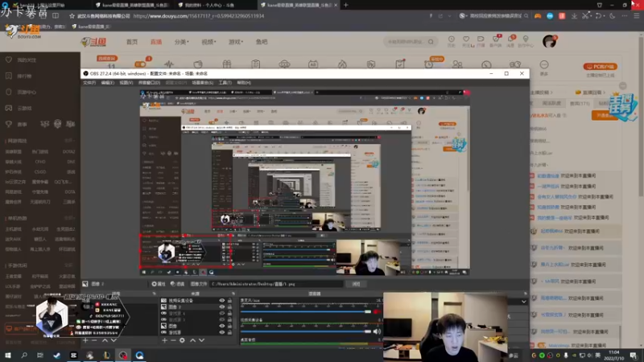Bookmark page with star icon
The height and width of the screenshot is (362, 644).
[72, 16]
